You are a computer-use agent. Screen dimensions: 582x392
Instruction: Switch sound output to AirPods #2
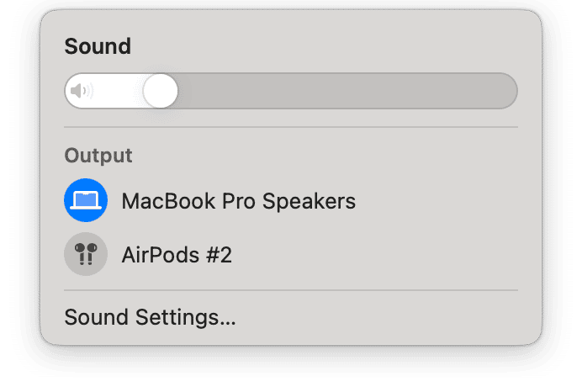(177, 255)
